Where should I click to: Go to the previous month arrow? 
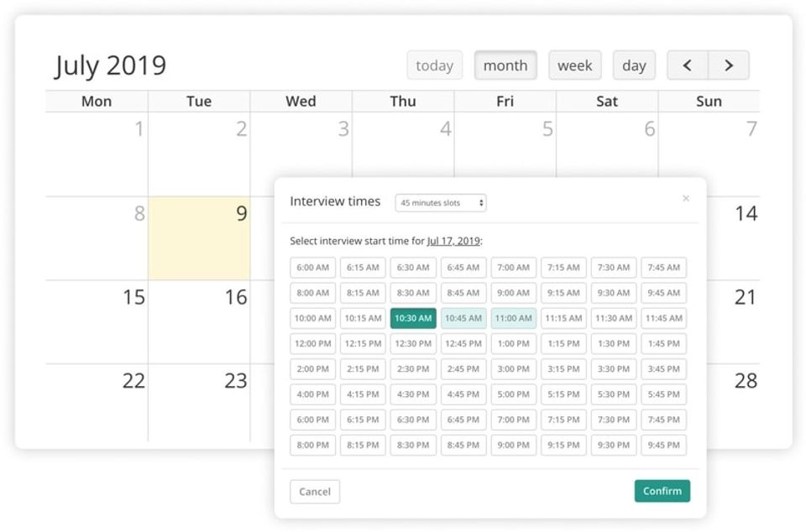click(x=688, y=65)
